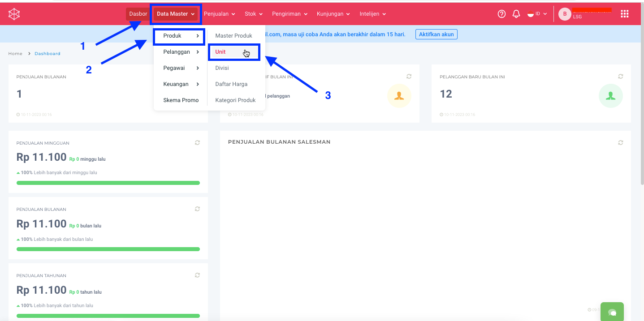The height and width of the screenshot is (321, 644).
Task: Click the Aktifkan akun button
Action: 436,34
